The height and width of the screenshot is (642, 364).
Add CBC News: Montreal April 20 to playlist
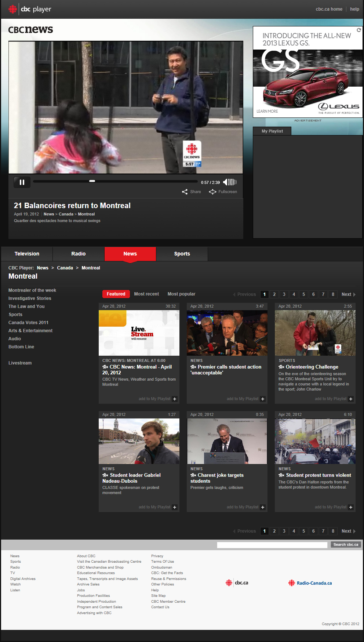point(175,399)
